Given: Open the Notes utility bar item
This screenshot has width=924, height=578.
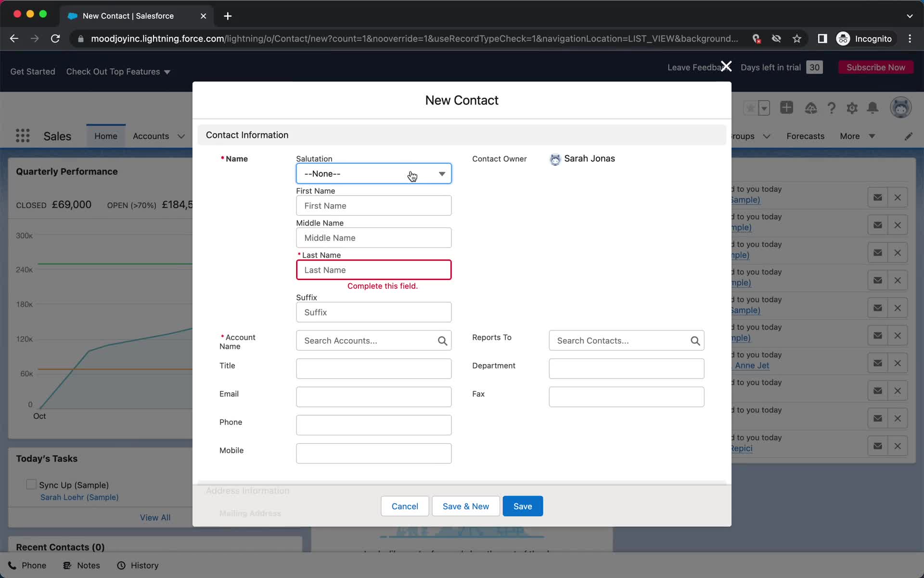Looking at the screenshot, I should coord(82,565).
